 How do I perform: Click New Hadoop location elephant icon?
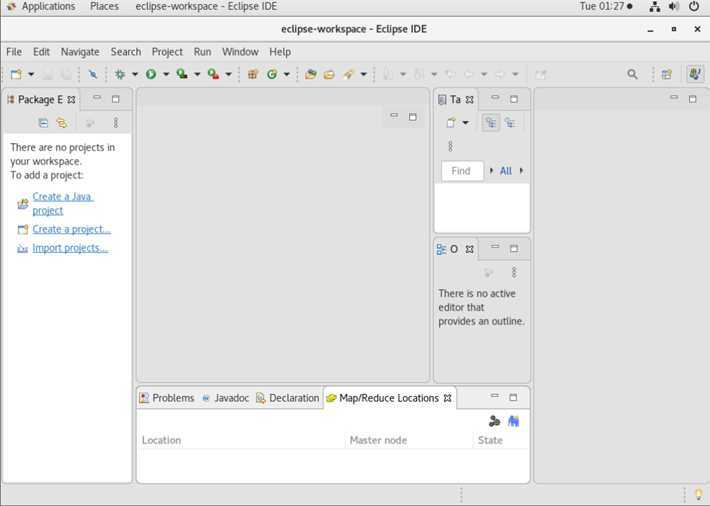[x=513, y=421]
